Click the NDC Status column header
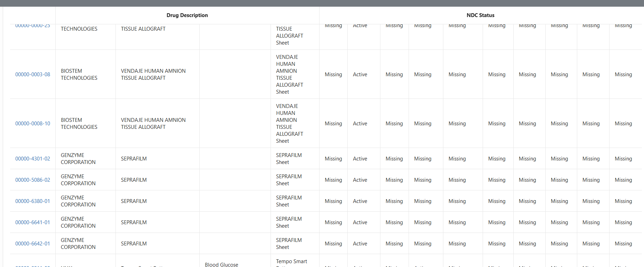This screenshot has width=644, height=267. 480,15
